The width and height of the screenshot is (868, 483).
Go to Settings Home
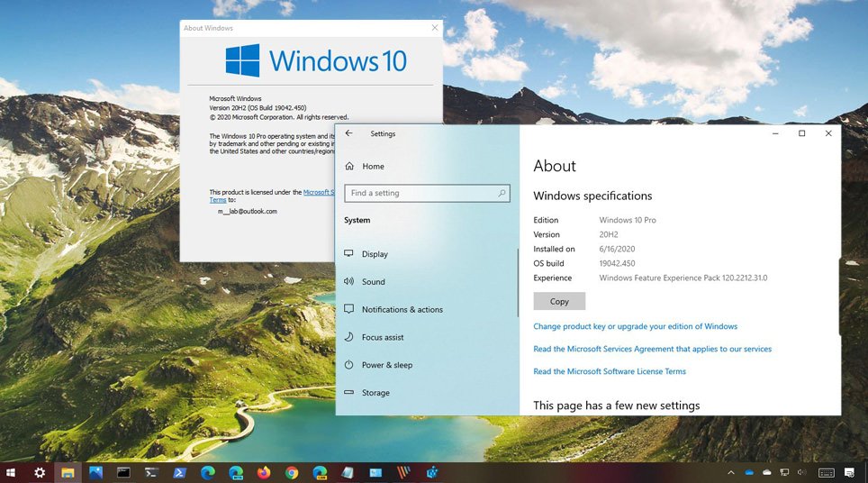pyautogui.click(x=372, y=167)
